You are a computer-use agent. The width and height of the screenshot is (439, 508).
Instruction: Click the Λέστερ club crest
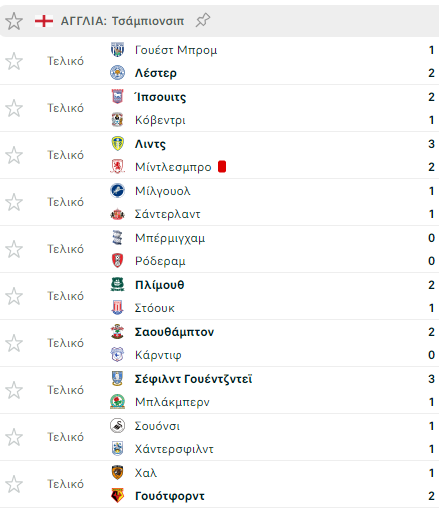click(117, 73)
